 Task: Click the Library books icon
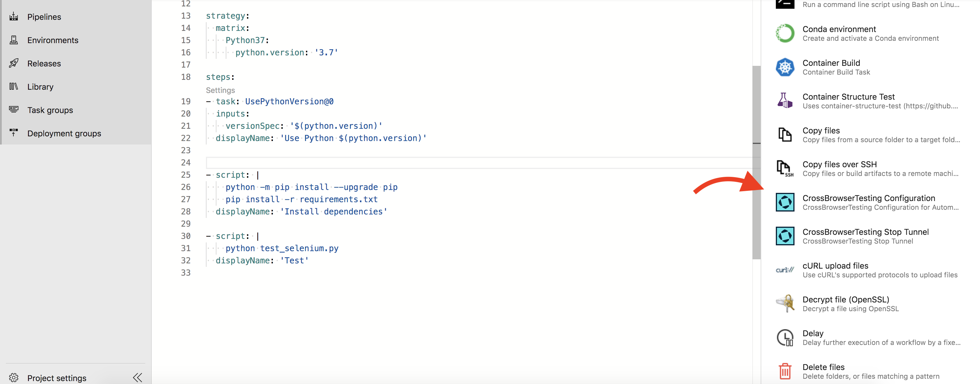pos(14,87)
